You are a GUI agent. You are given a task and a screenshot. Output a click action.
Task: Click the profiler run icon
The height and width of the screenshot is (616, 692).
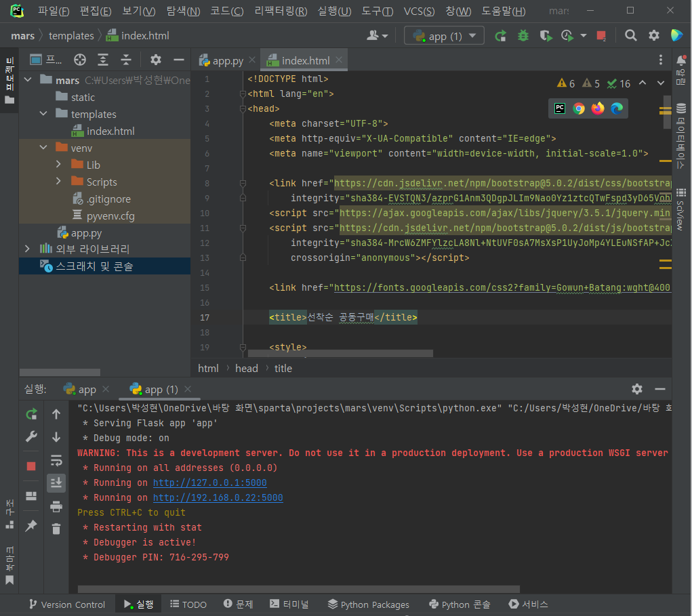[x=567, y=36]
